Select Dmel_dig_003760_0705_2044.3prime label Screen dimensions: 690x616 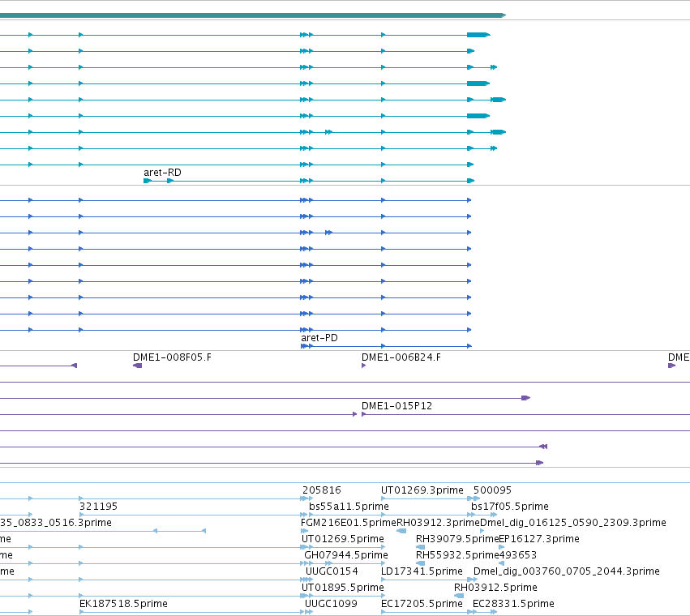pos(567,571)
